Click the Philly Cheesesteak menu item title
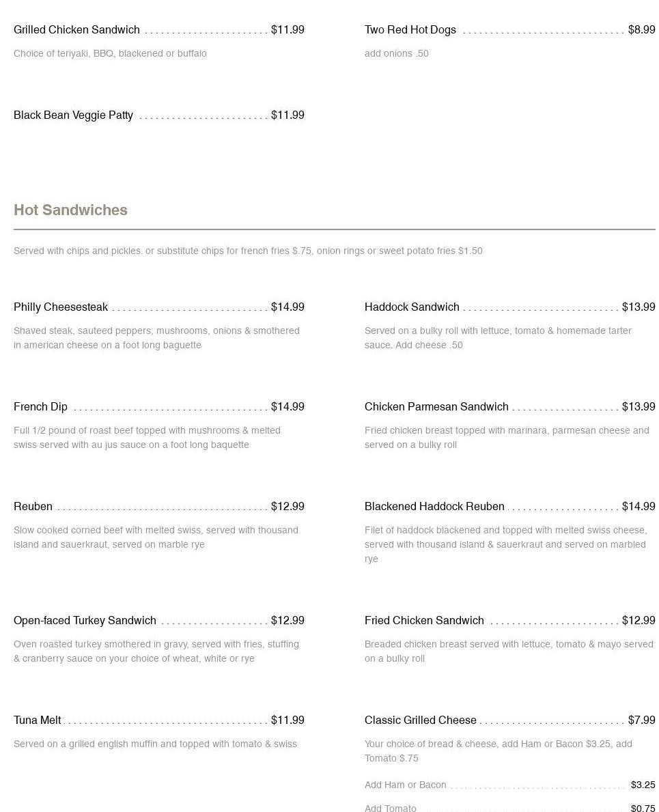This screenshot has height=812, width=659. click(61, 307)
